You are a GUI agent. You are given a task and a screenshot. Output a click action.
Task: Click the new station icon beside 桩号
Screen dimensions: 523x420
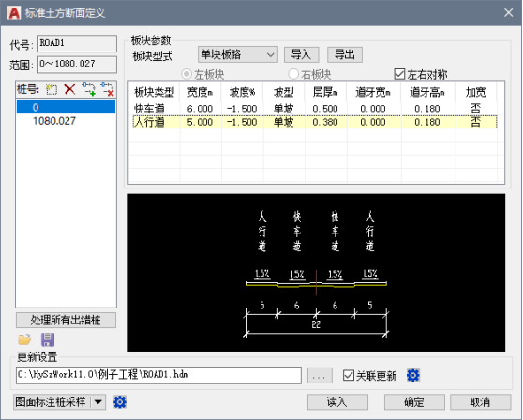(x=52, y=90)
